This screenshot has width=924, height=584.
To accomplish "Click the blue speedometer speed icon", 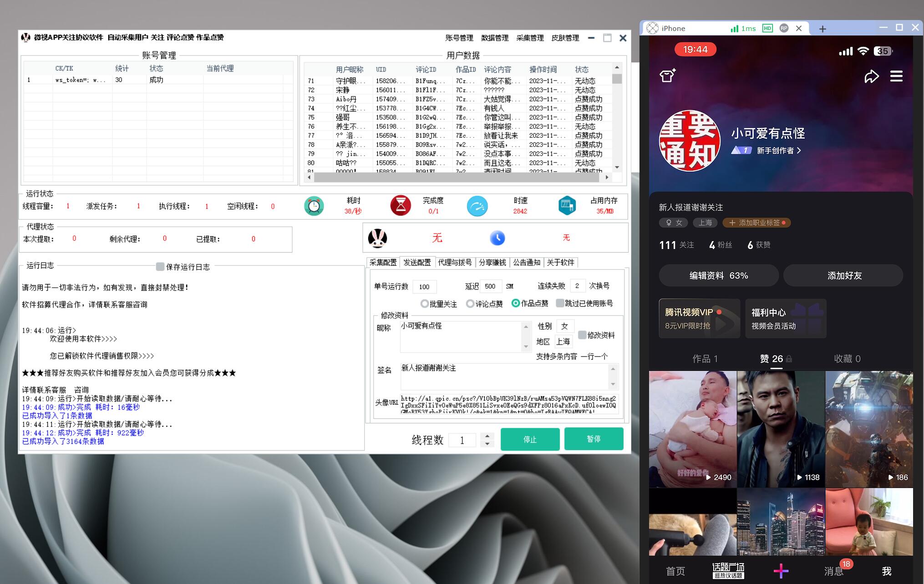I will (477, 206).
